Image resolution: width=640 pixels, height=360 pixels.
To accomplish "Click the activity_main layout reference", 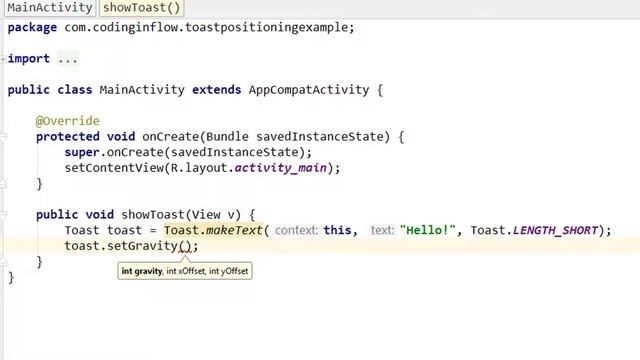I will [280, 168].
